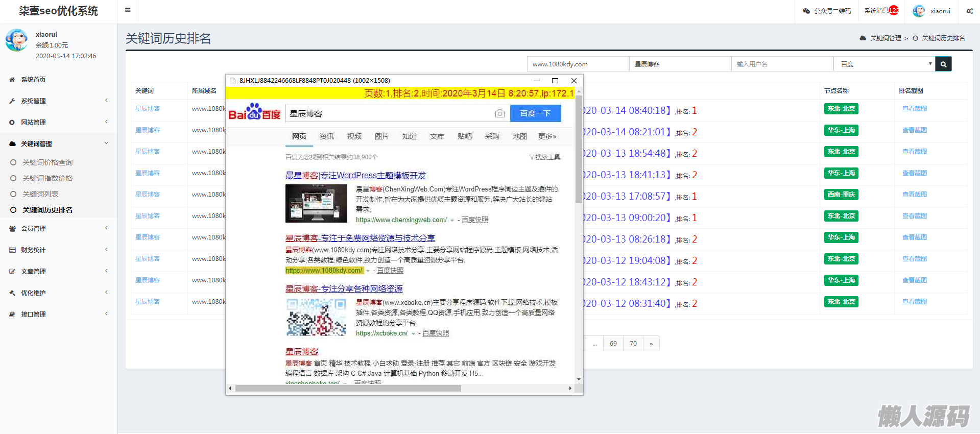Click the camera icon in Baidu search box
Viewport: 980px width, 434px height.
tap(500, 113)
